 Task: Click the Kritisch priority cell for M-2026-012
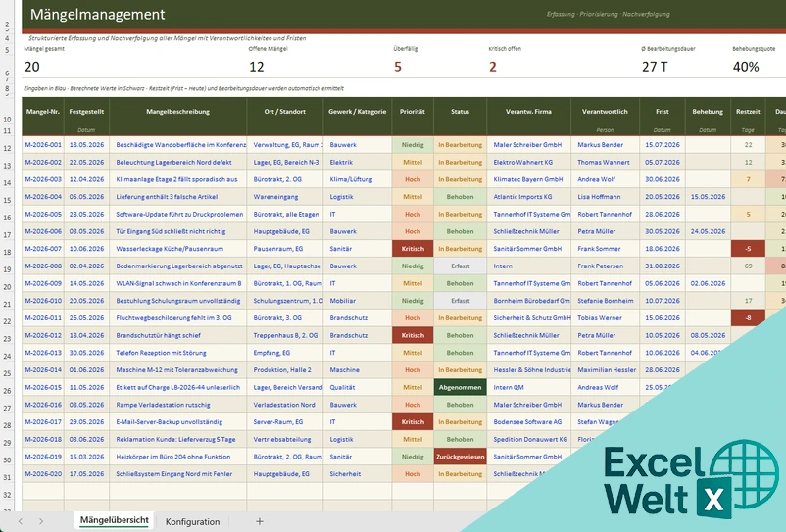[x=413, y=335]
